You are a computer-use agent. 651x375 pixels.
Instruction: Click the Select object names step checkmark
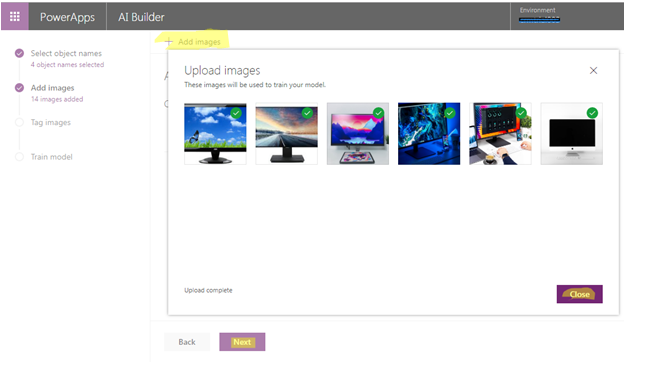(19, 53)
